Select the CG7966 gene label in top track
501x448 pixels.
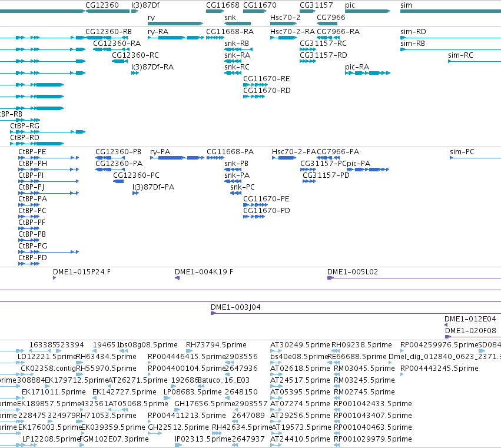(x=331, y=18)
